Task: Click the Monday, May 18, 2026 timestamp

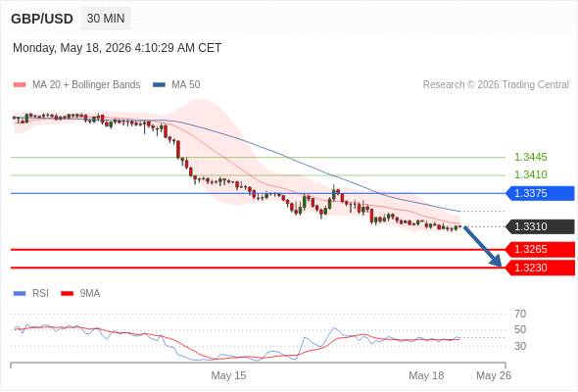Action: [117, 48]
